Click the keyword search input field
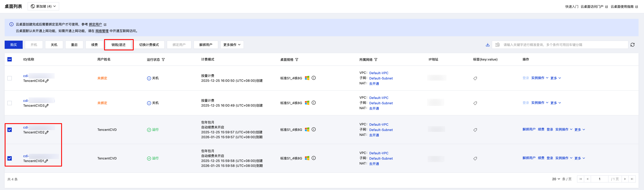 pos(560,45)
